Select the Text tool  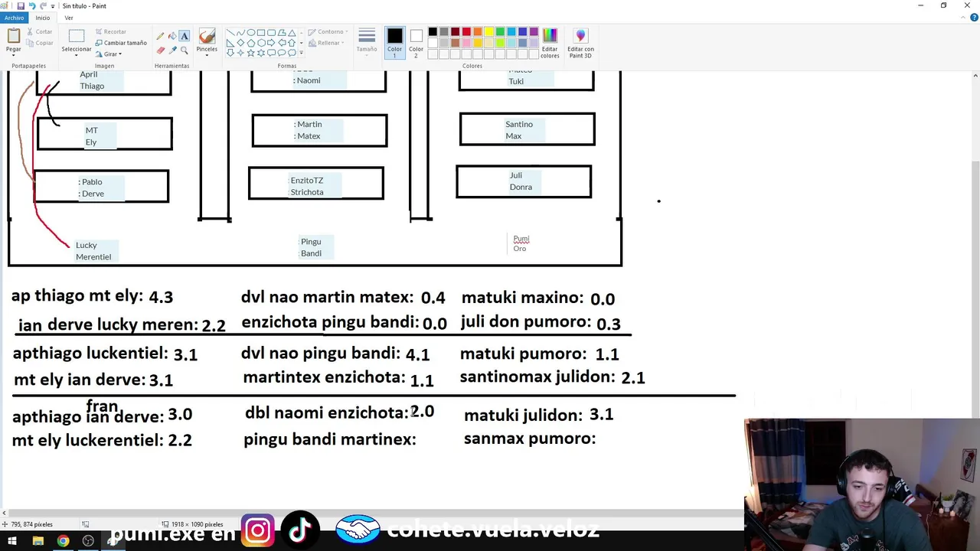(185, 36)
